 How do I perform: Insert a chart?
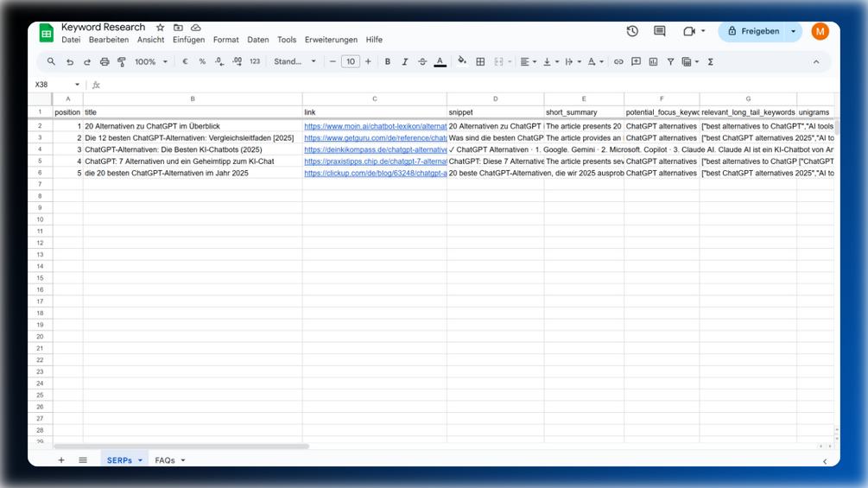(653, 62)
